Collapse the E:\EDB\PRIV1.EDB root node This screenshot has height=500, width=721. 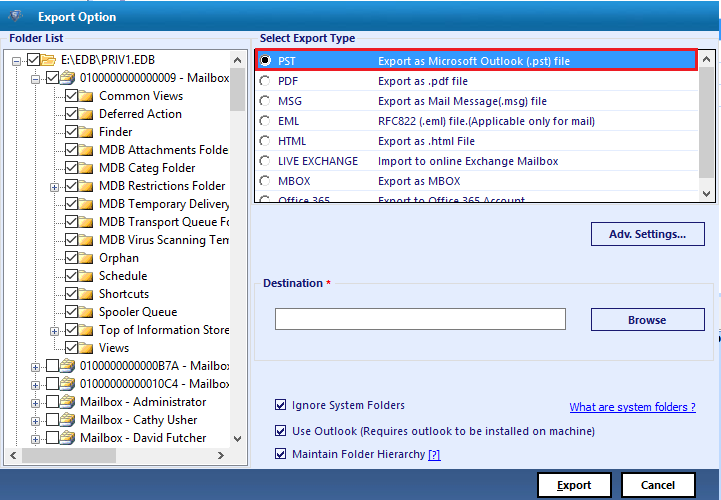(17, 61)
